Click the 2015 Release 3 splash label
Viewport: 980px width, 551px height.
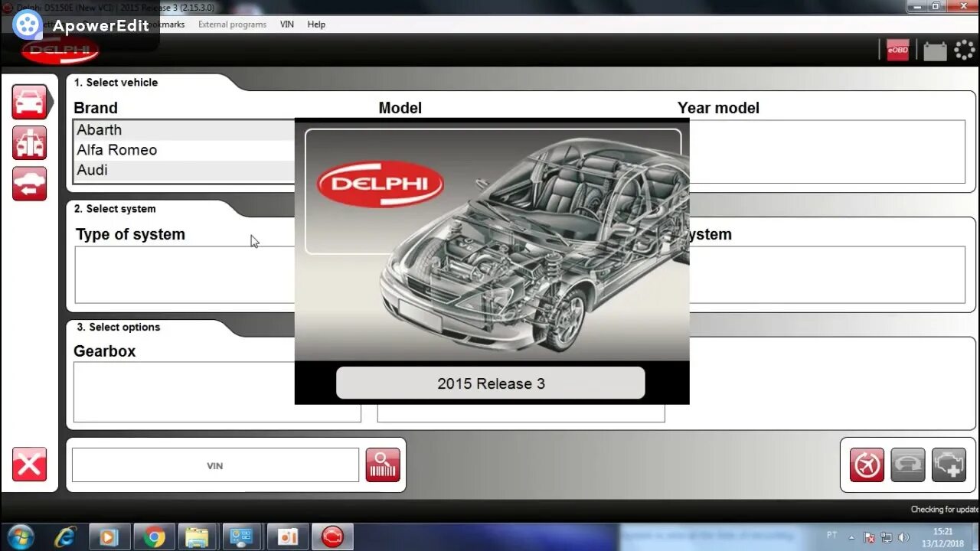491,383
